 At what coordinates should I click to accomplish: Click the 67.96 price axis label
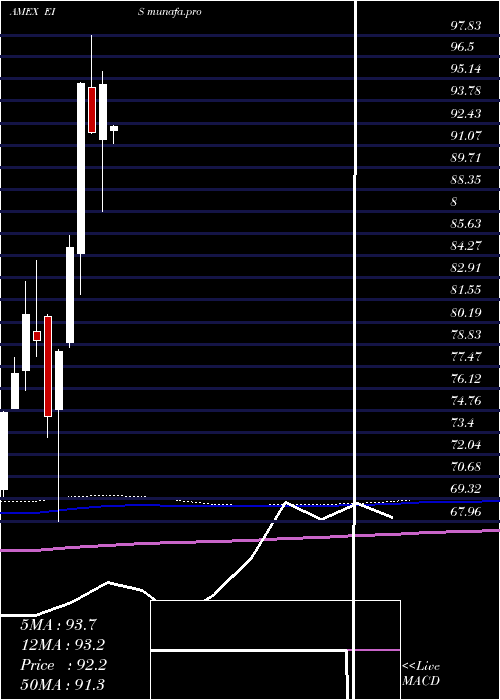pyautogui.click(x=466, y=511)
